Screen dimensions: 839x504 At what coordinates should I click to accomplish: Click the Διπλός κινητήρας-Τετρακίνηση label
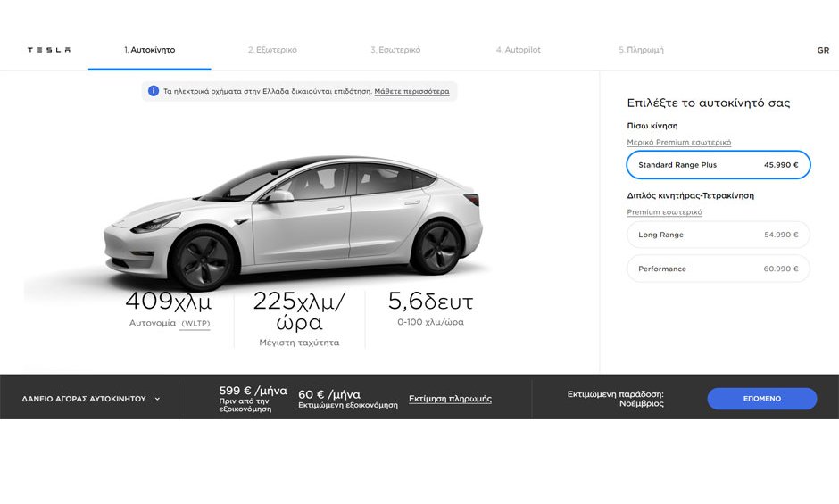click(690, 196)
